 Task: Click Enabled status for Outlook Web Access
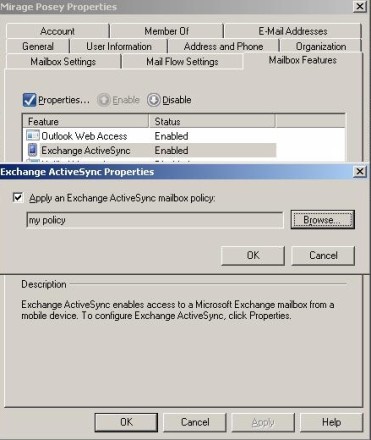171,136
